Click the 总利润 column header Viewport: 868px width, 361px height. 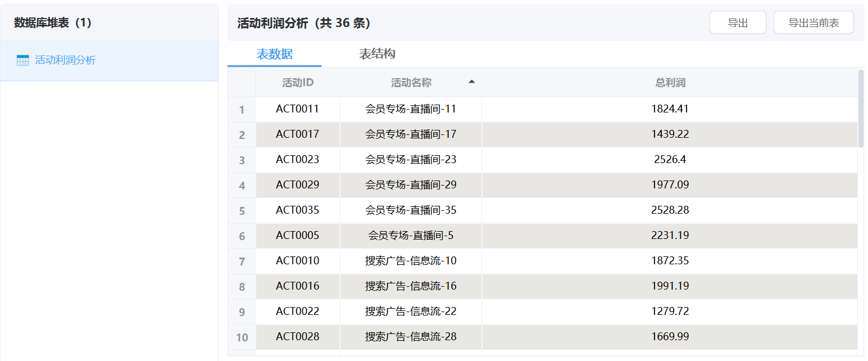click(x=670, y=83)
